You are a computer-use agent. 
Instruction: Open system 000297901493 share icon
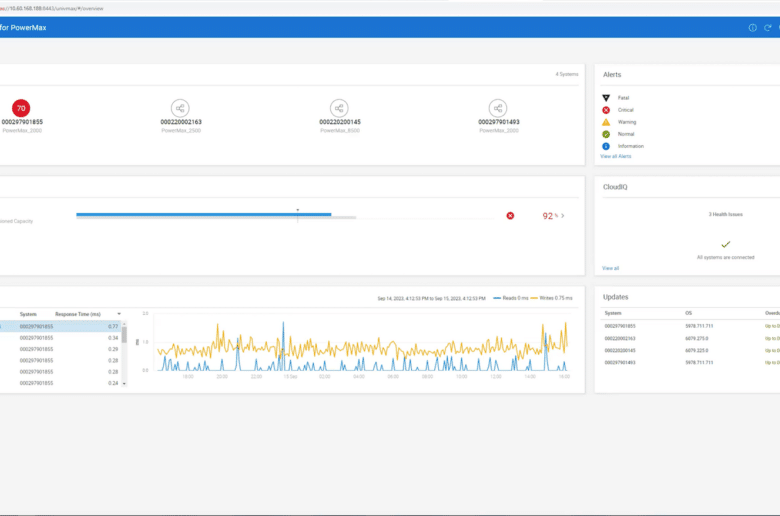pos(498,108)
